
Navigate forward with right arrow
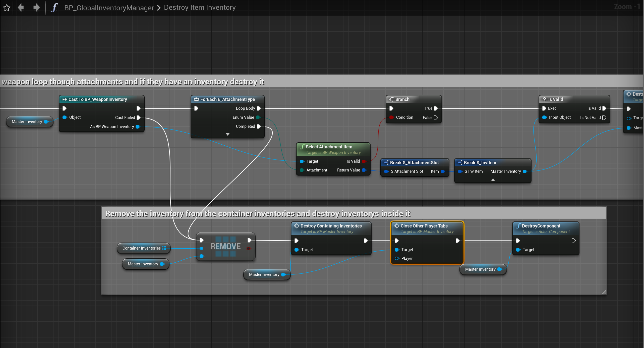[37, 8]
